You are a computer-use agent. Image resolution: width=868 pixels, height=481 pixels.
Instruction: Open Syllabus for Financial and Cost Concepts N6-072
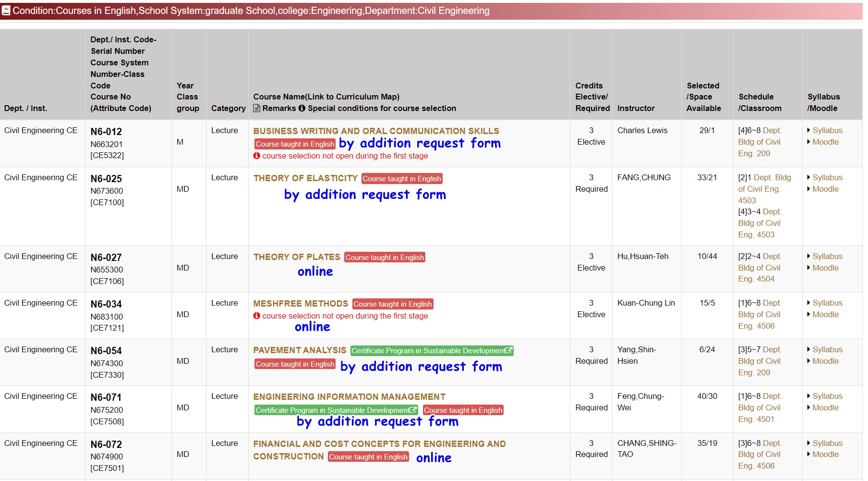click(x=827, y=443)
